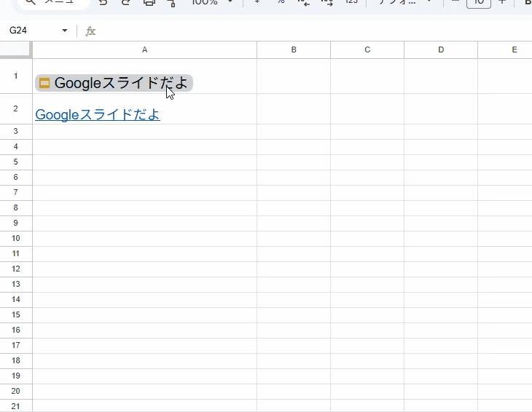Click Increase decimal places icon

pos(326,2)
